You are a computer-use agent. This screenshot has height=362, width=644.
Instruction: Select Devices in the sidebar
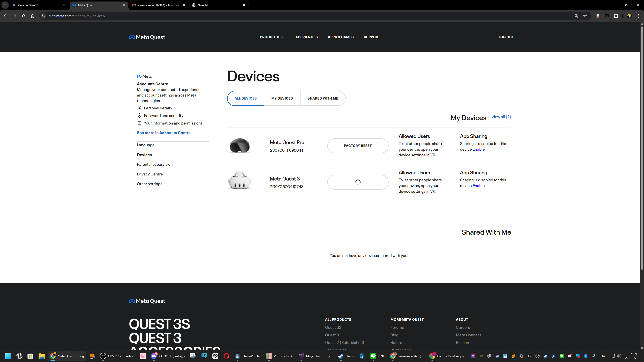pyautogui.click(x=144, y=155)
